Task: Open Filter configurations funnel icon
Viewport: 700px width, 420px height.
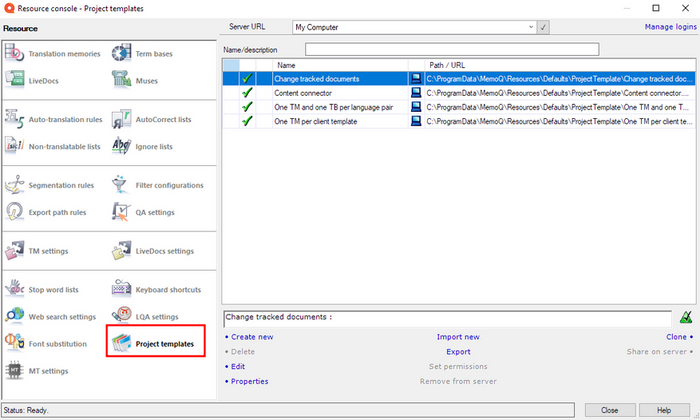Action: click(120, 184)
